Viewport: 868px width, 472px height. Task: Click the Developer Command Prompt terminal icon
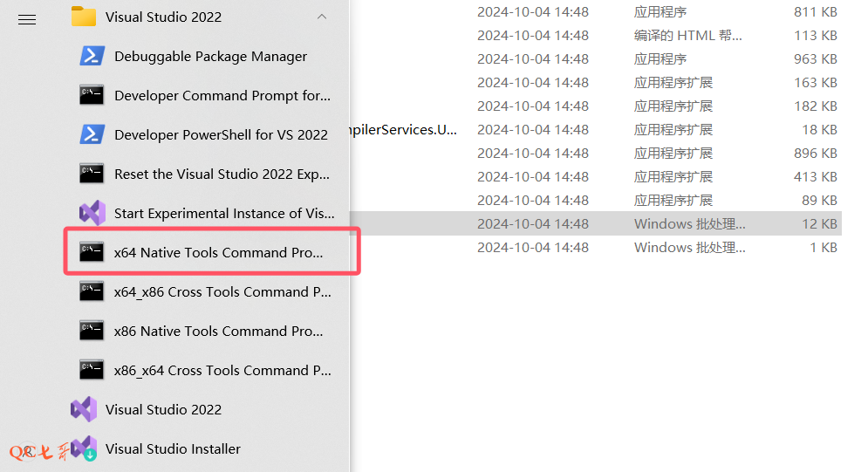92,95
